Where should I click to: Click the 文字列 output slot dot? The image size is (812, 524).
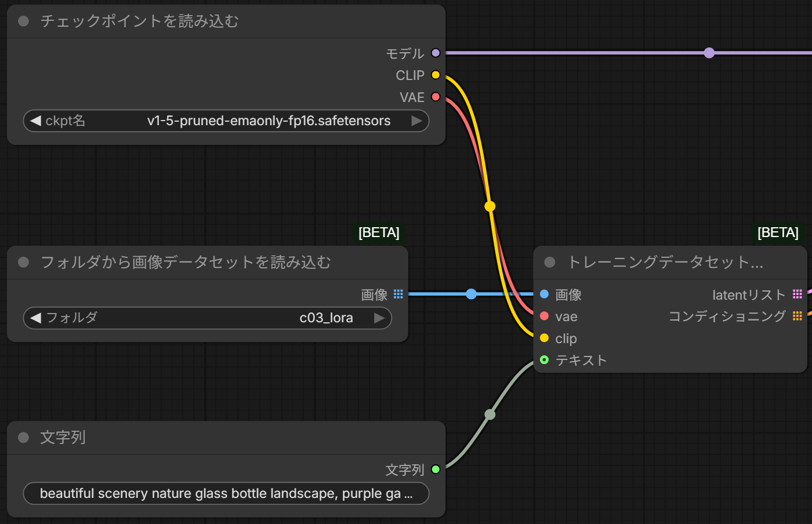436,470
